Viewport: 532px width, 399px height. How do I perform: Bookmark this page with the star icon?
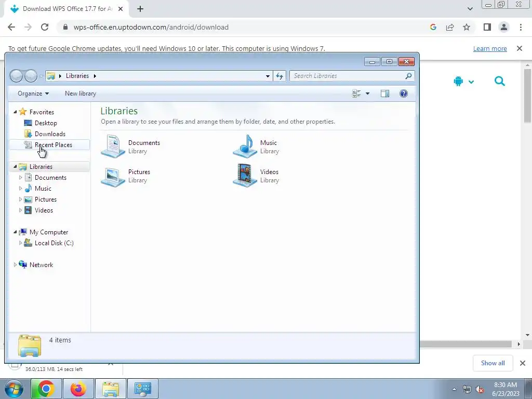pos(467,27)
